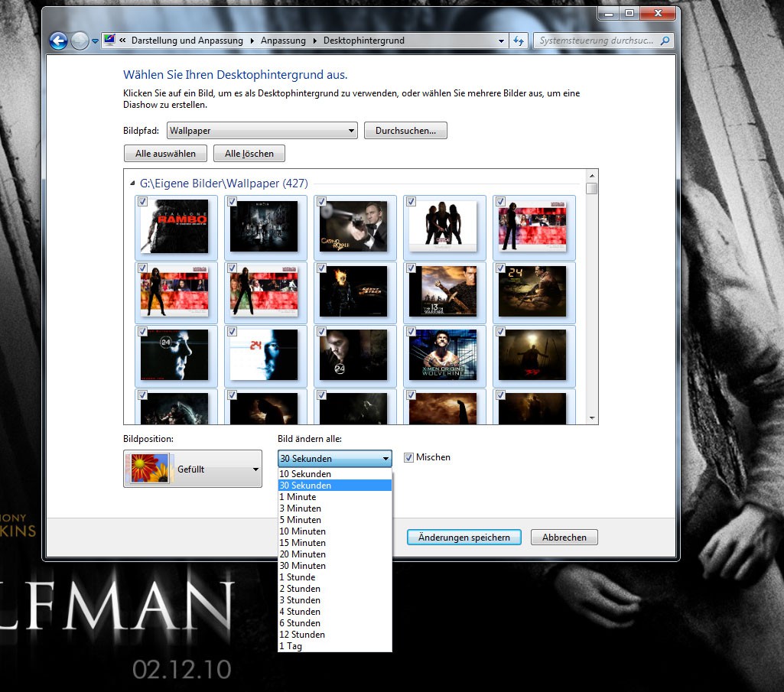Image resolution: width=784 pixels, height=692 pixels.
Task: Uncheck the Rambo wallpaper checkbox
Action: click(143, 202)
